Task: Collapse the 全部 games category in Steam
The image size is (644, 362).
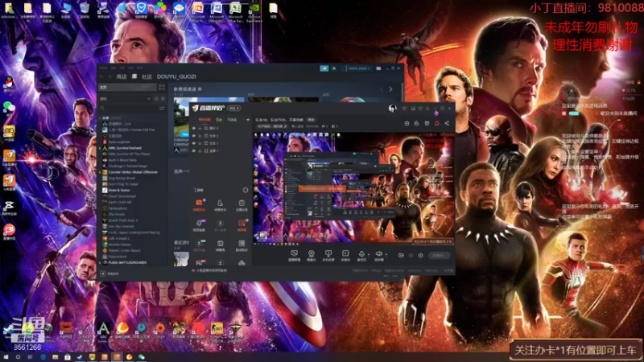Action: point(101,118)
